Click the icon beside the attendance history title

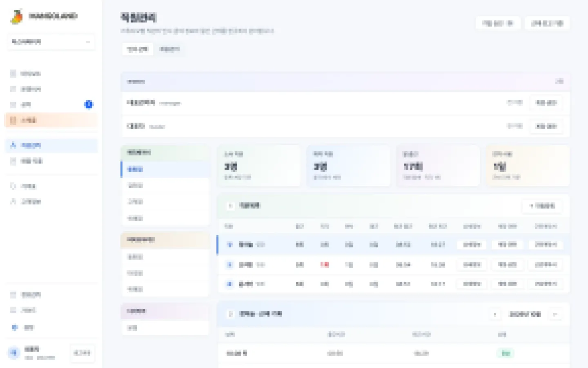click(x=230, y=314)
